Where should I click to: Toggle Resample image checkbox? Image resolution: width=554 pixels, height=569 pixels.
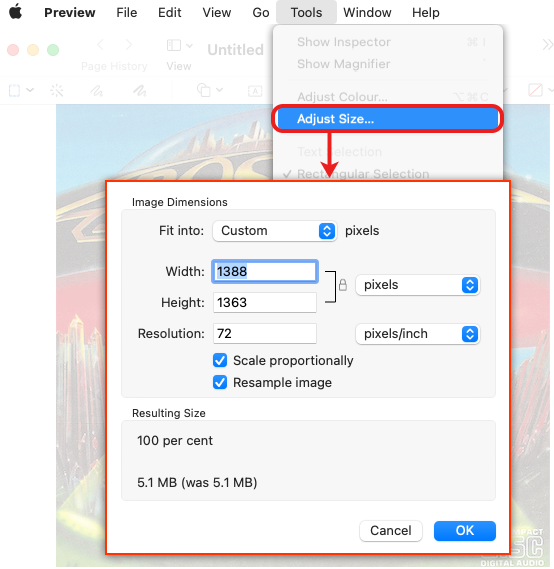(220, 382)
